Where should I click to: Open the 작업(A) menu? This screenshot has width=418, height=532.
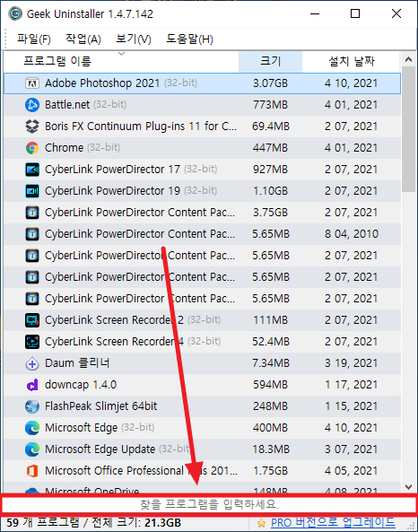pyautogui.click(x=83, y=39)
